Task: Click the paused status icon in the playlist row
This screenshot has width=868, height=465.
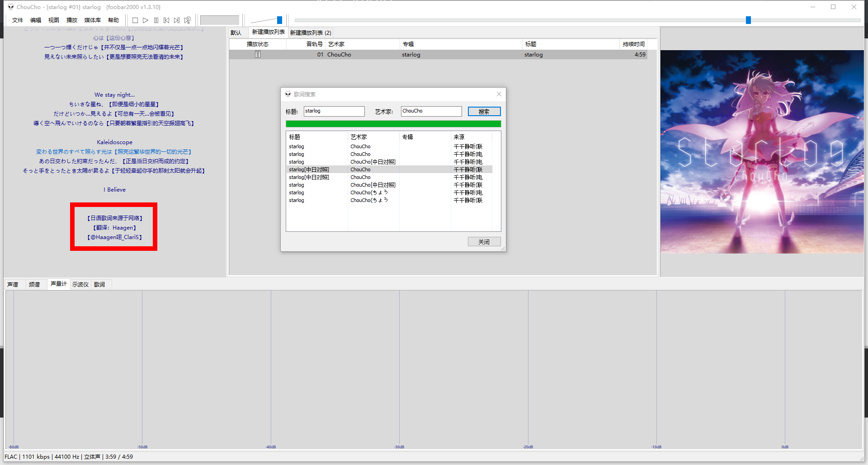Action: (x=258, y=54)
